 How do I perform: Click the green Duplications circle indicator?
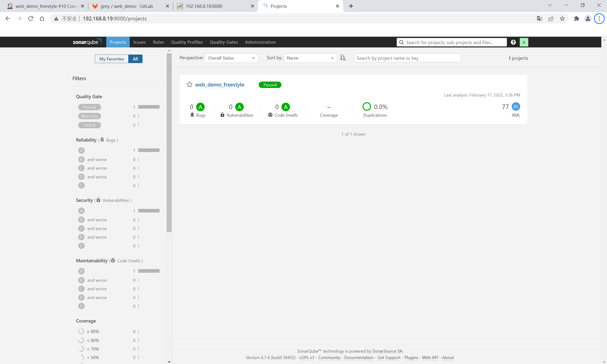pyautogui.click(x=367, y=106)
